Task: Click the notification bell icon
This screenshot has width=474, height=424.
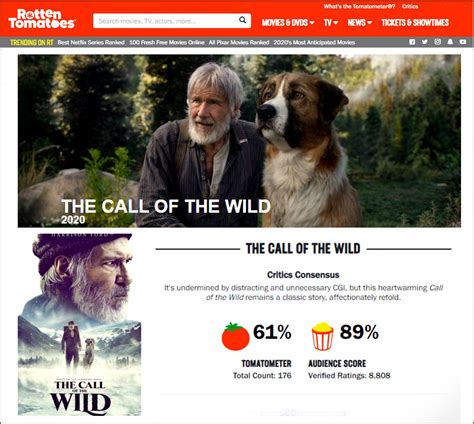Action: coord(450,42)
